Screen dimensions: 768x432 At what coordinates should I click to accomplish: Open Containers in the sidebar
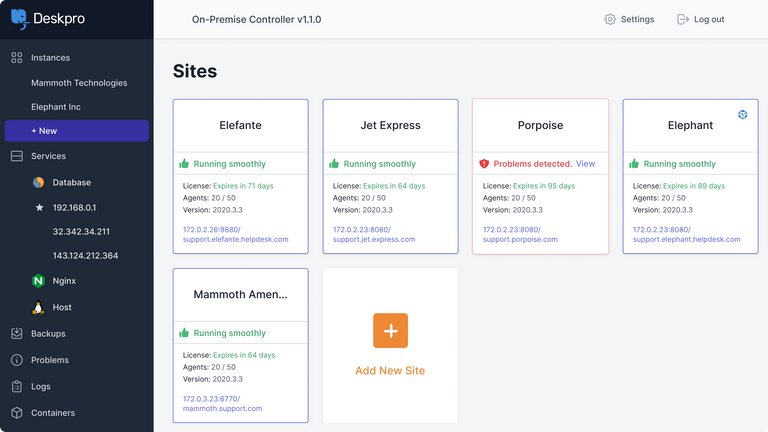(52, 412)
